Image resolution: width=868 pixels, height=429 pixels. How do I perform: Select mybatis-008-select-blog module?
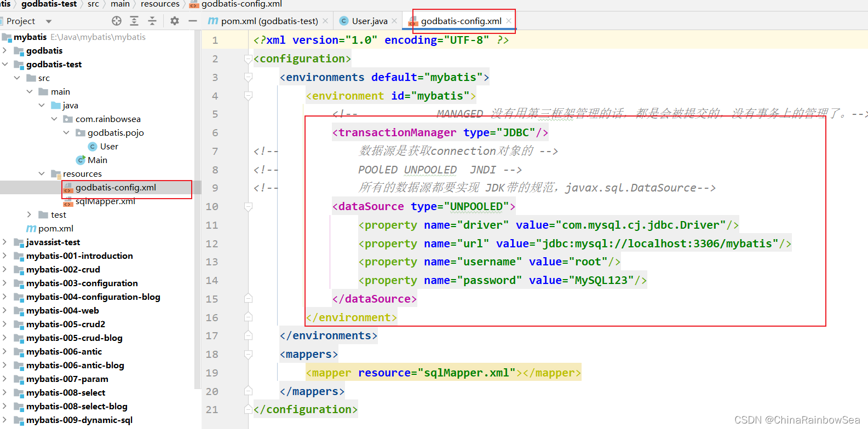coord(77,406)
